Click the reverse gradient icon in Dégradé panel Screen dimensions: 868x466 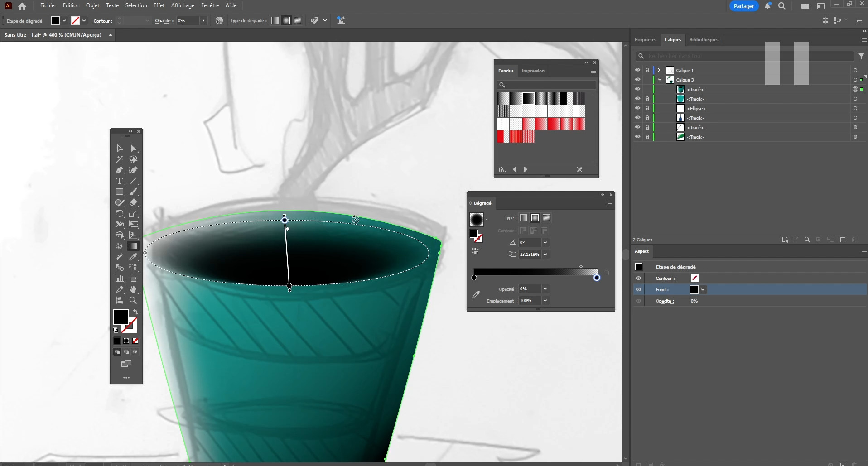pos(475,251)
